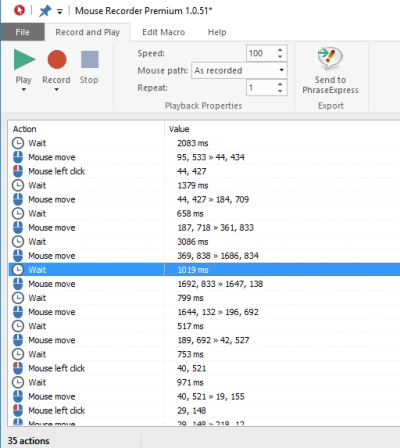Select clock icon of Wait 799 ms row
The height and width of the screenshot is (448, 400).
[18, 298]
